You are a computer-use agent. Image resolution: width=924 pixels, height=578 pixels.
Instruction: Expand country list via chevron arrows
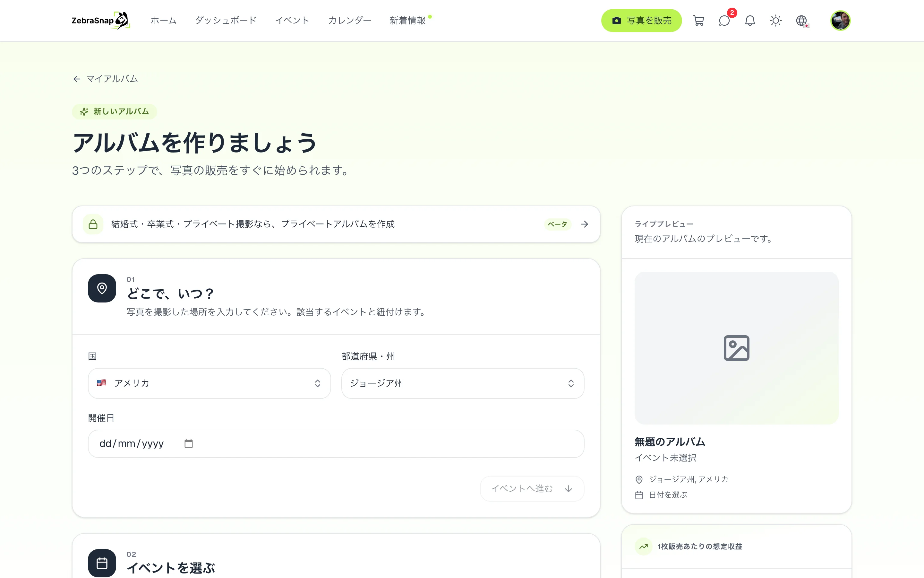[317, 383]
